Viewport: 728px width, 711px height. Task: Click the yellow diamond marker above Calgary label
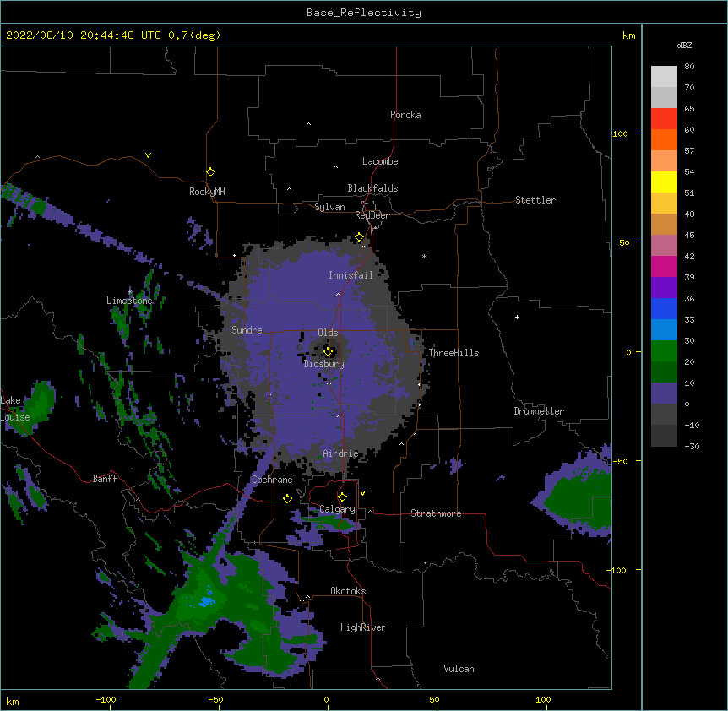[x=342, y=497]
